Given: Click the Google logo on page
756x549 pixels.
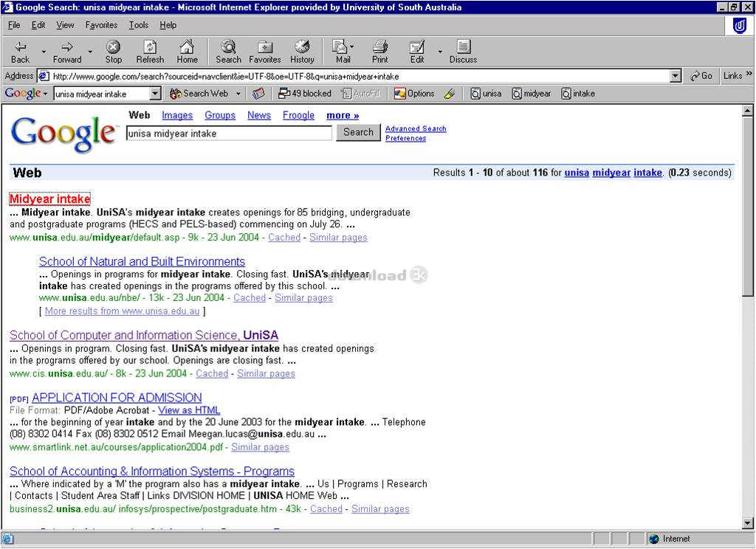Looking at the screenshot, I should tap(63, 134).
